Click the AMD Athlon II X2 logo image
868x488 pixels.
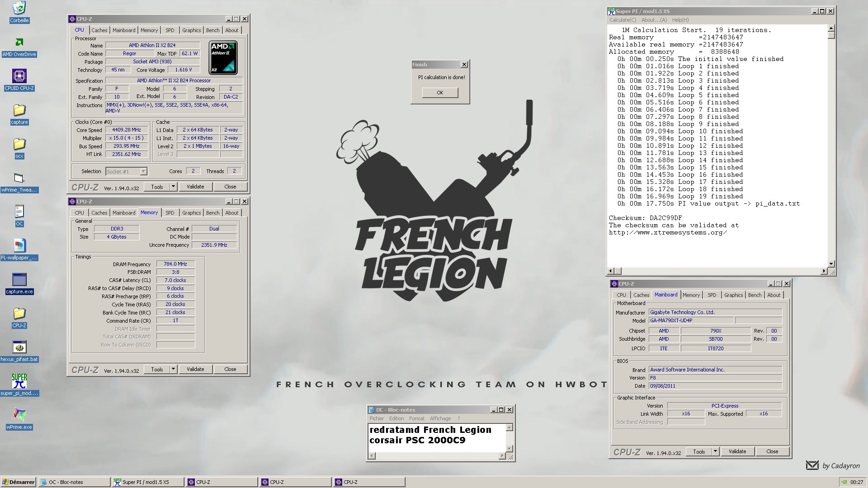coord(223,58)
